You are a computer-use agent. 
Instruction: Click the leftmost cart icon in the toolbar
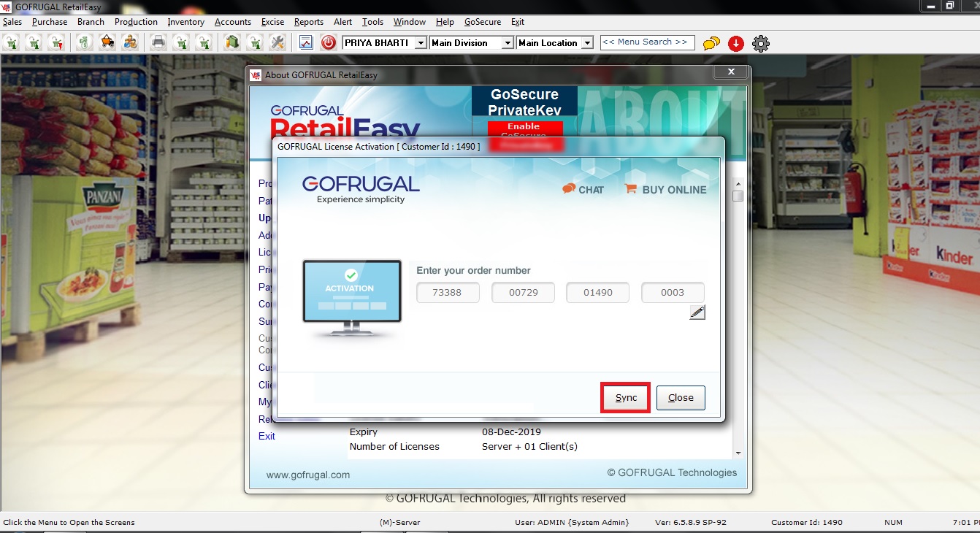(11, 42)
